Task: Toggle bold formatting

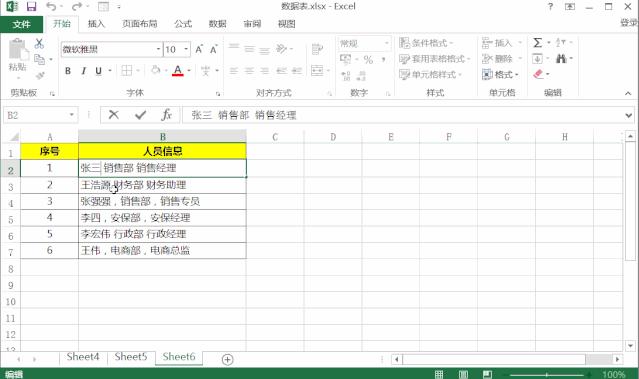Action: click(x=68, y=71)
